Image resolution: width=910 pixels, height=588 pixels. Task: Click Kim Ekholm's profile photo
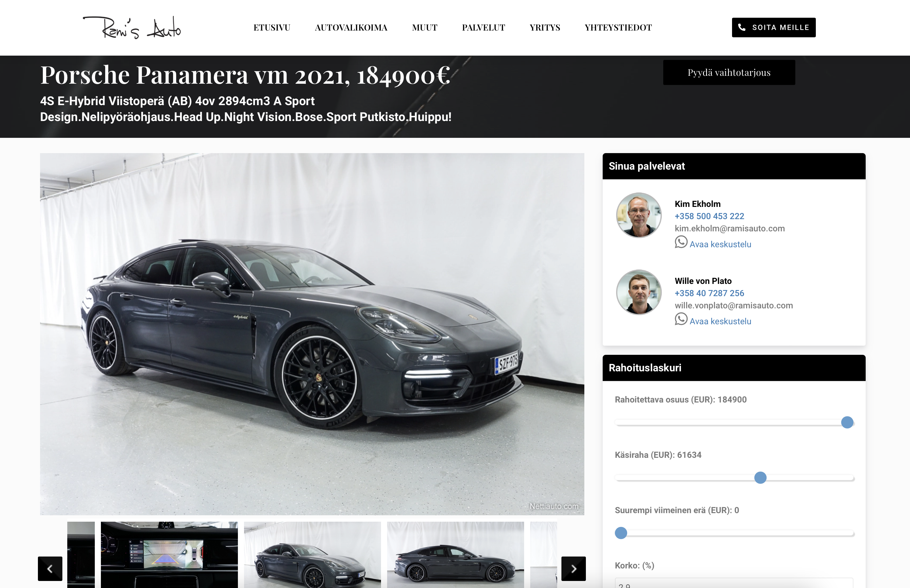point(639,215)
